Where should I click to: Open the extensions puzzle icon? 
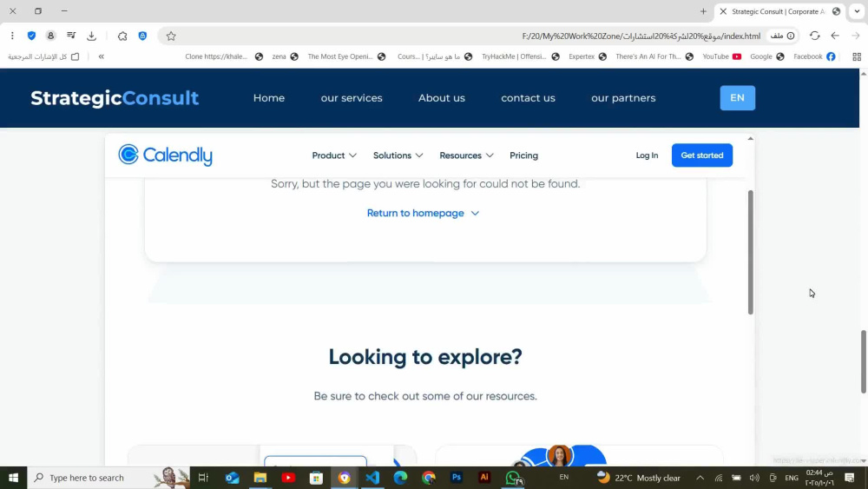click(x=122, y=36)
